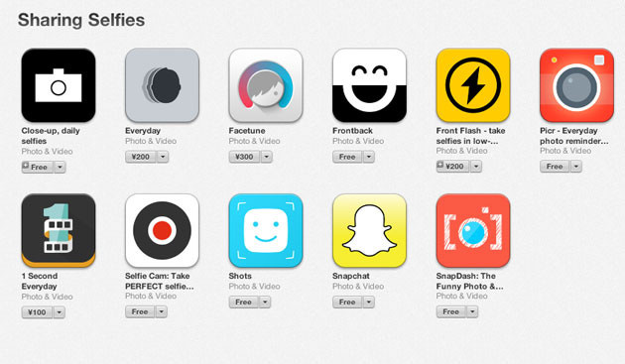Open the dropdown arrow beside Picr's Free button
The width and height of the screenshot is (625, 364).
coord(576,167)
